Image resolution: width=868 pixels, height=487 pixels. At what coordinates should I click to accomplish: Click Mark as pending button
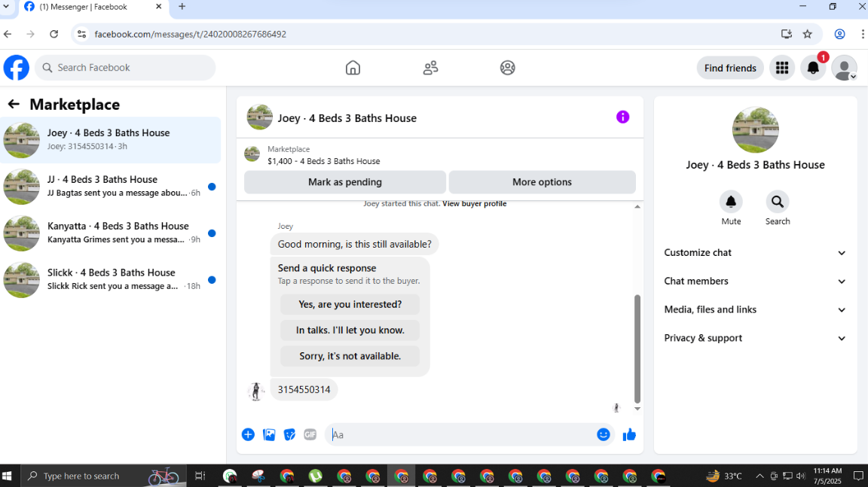(345, 182)
